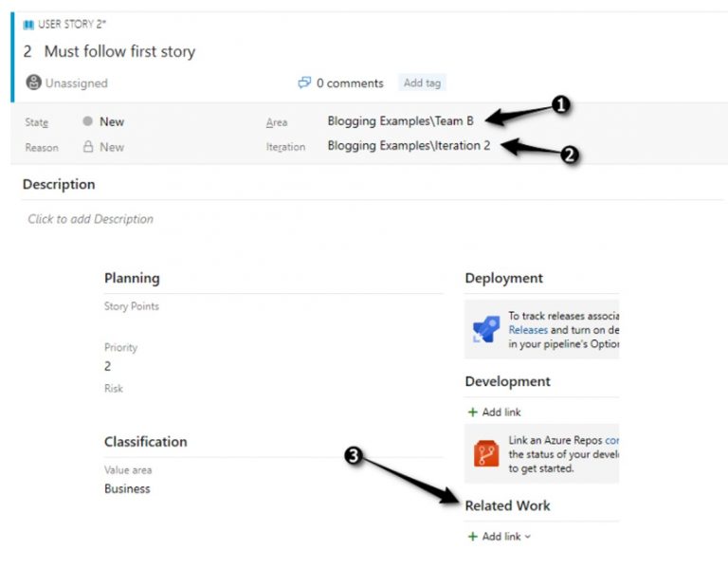Click the User Story book icon
This screenshot has height=568, width=728.
pos(28,25)
